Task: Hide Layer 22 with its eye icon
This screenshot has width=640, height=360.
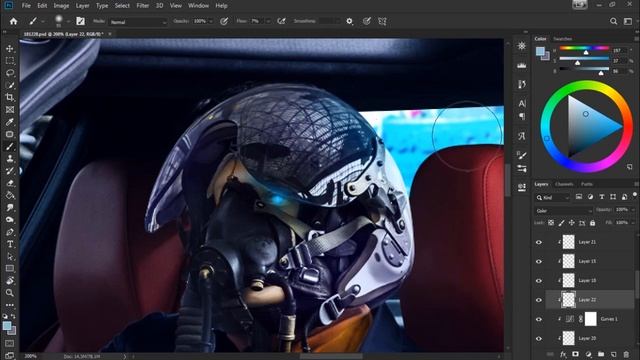Action: coord(539,300)
